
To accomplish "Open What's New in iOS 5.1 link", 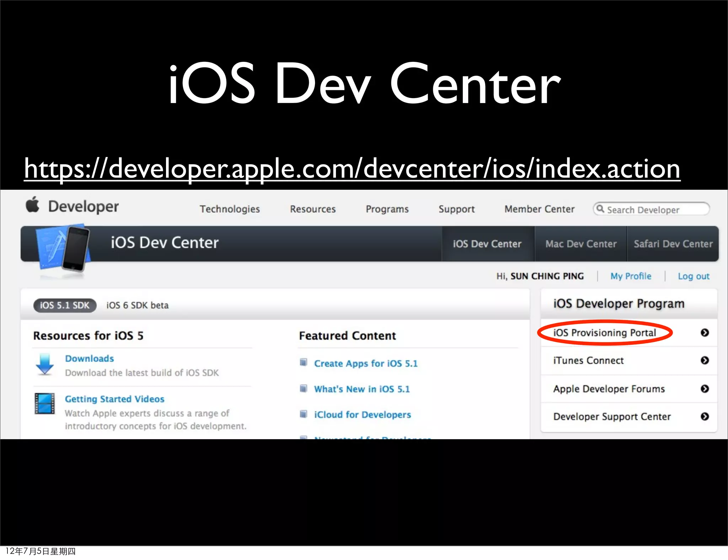I will click(362, 389).
